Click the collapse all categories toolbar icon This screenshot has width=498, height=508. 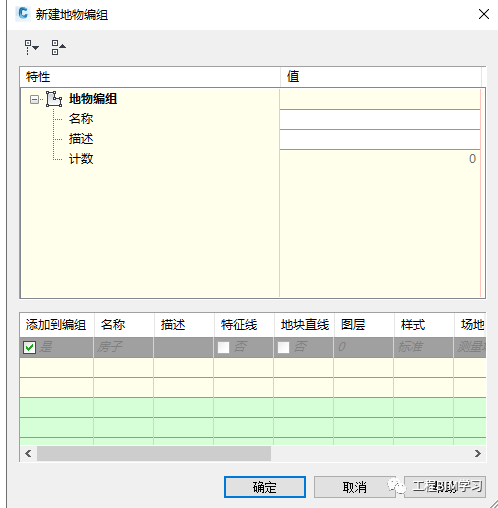[x=58, y=47]
